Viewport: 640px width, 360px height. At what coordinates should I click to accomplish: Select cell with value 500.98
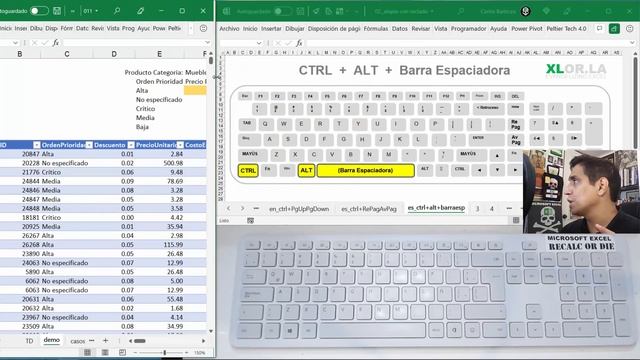tap(159, 163)
